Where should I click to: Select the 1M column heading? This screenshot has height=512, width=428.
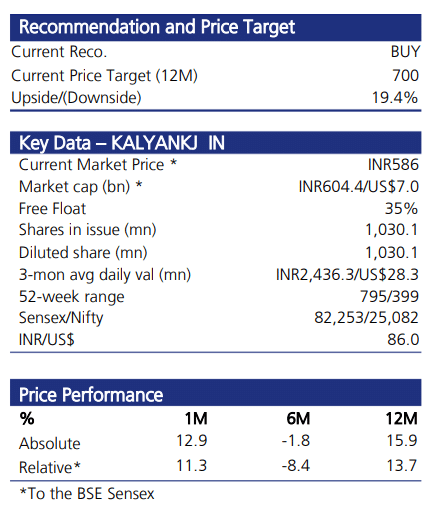[196, 419]
